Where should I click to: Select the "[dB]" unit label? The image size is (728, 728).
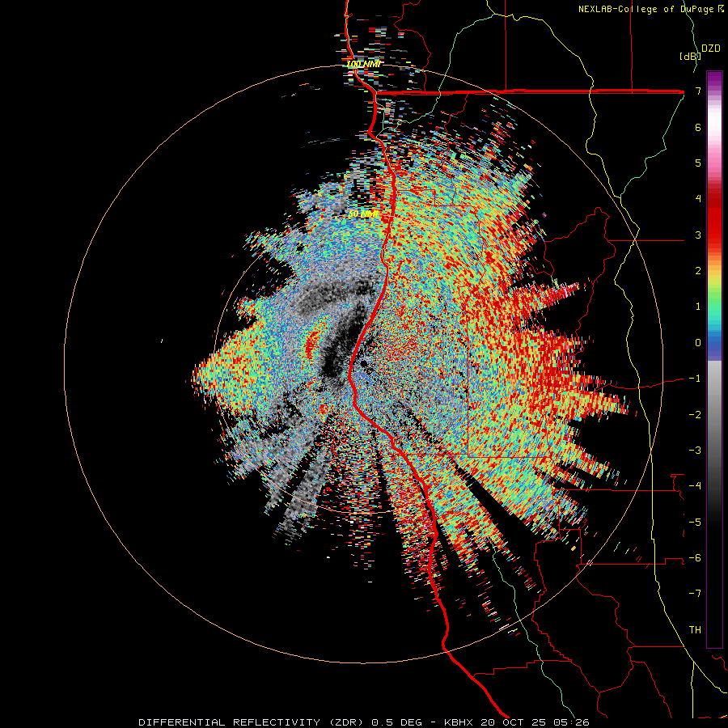(690, 56)
